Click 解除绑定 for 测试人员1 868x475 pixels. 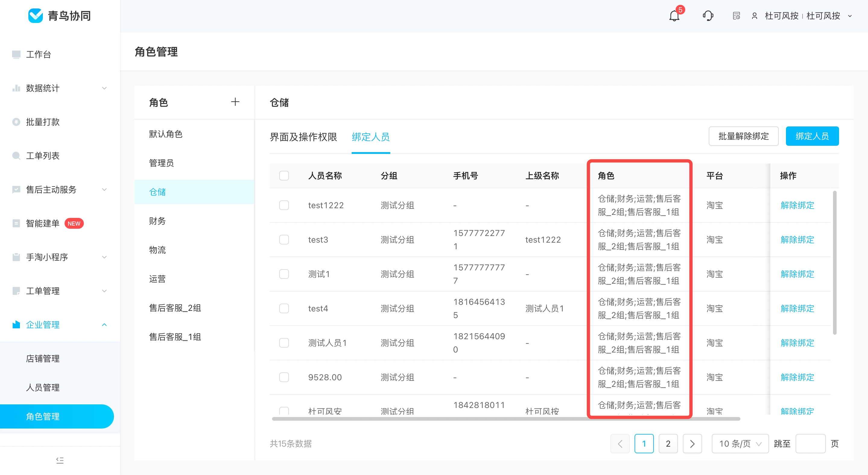(797, 343)
